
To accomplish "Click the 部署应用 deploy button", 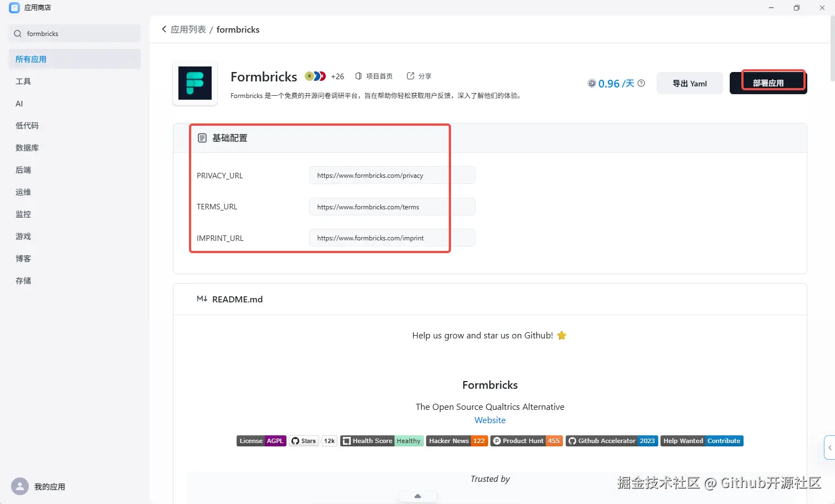I will 768,83.
